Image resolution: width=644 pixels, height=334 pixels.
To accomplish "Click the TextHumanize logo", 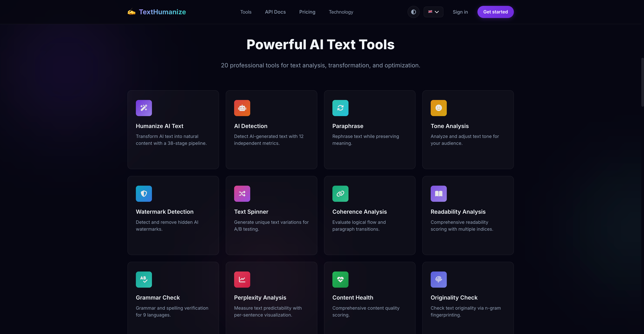I will [157, 12].
